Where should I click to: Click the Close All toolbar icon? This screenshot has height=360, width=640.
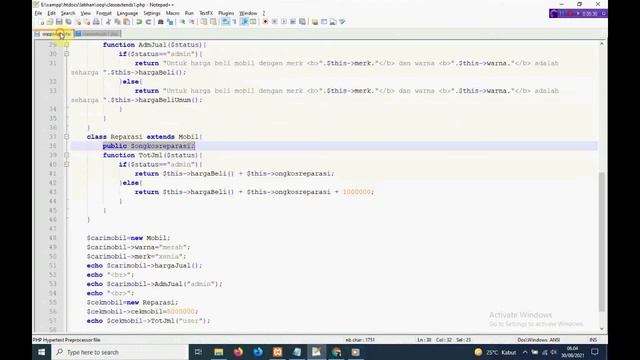click(87, 22)
